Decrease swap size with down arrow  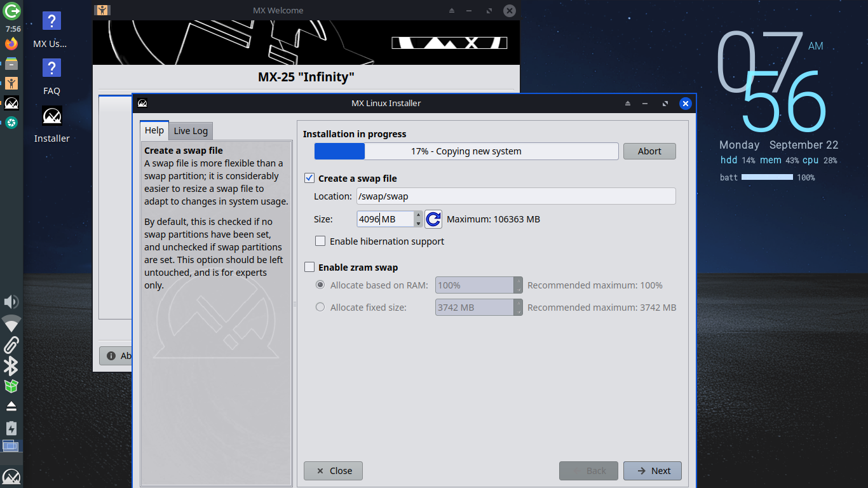tap(418, 223)
